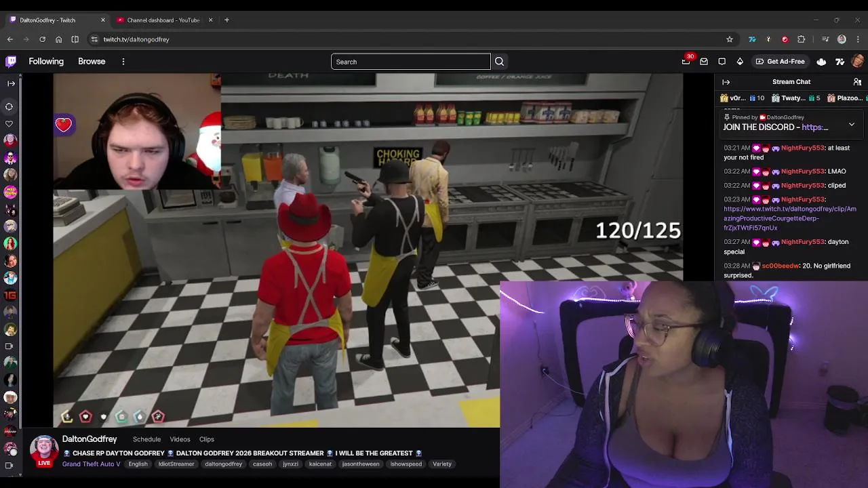The height and width of the screenshot is (488, 868).
Task: Click the DaltonGodfrey LIVE avatar
Action: pyautogui.click(x=44, y=450)
